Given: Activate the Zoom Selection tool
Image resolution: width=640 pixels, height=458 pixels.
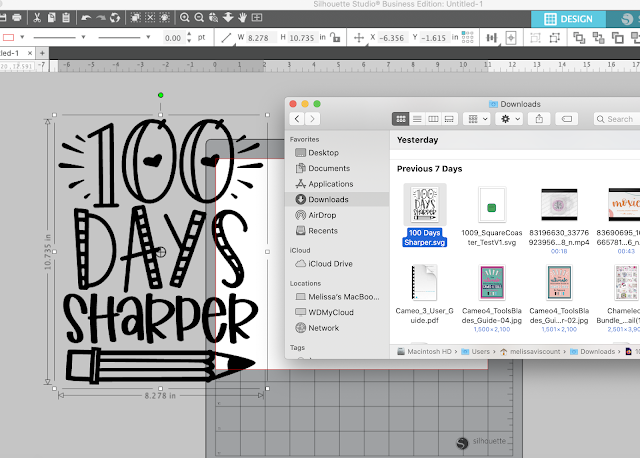Looking at the screenshot, I should coord(213,18).
